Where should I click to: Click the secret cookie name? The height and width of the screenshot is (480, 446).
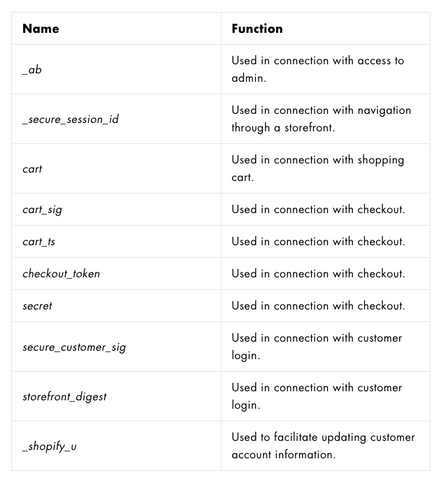(37, 306)
